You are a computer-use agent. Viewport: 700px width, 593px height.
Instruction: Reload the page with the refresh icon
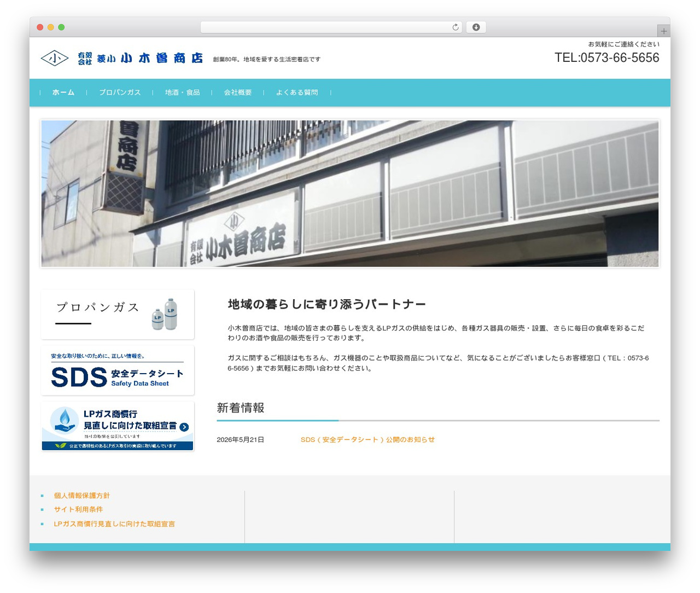(456, 27)
